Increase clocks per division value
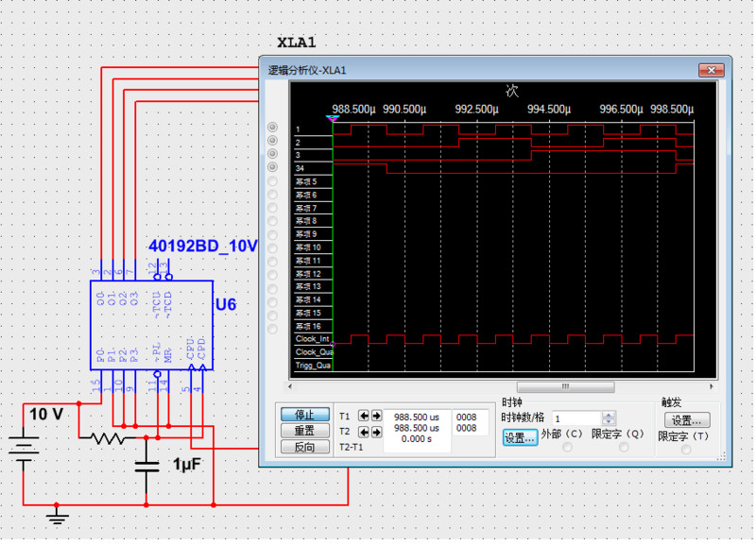Screen dimensions: 756x545 pos(609,414)
